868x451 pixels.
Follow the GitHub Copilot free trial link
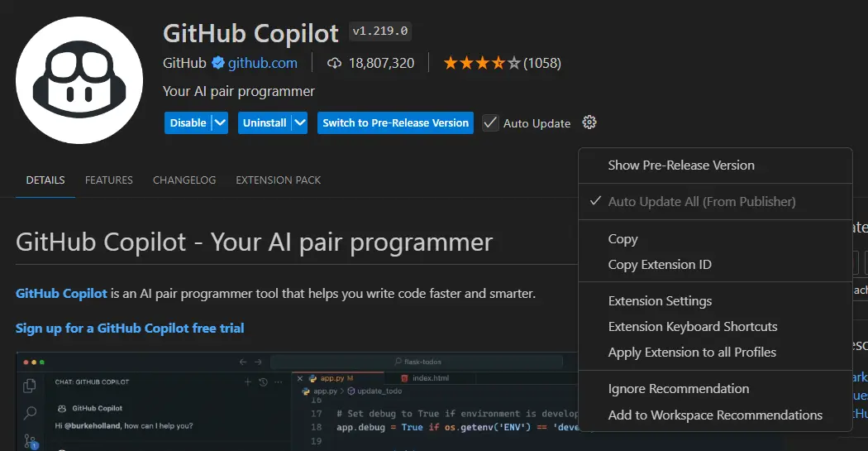tap(130, 329)
